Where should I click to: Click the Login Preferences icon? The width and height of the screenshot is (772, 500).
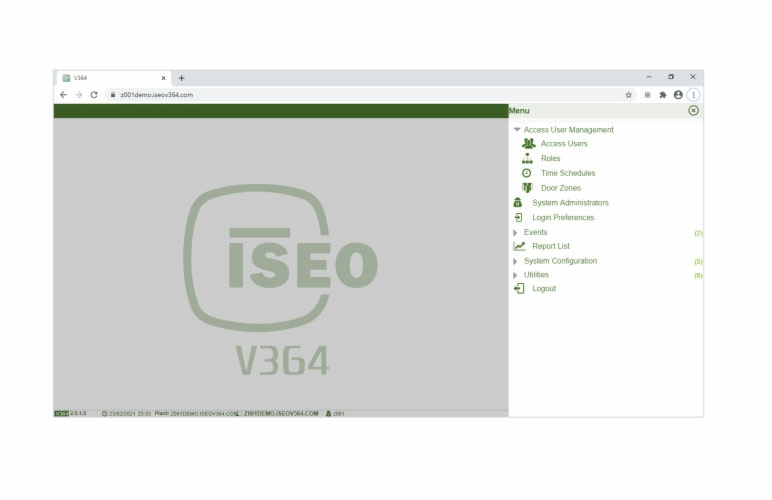518,217
